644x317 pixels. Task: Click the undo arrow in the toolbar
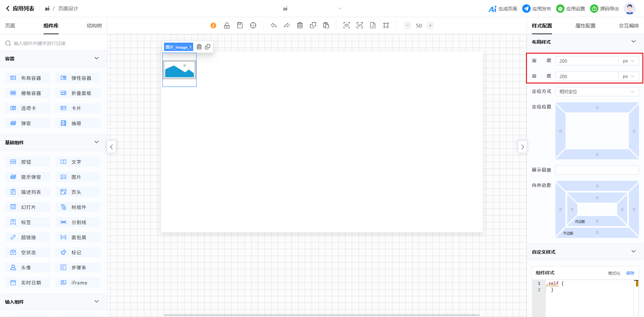(x=274, y=25)
